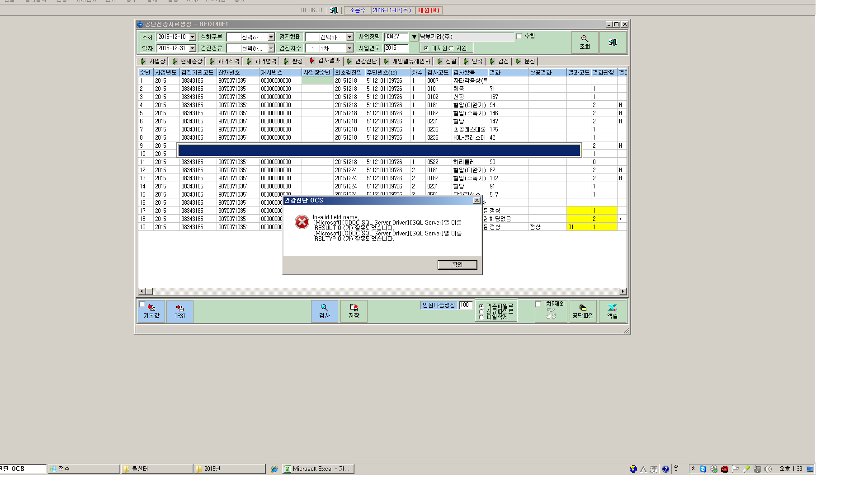Image resolution: width=868 pixels, height=488 pixels.
Task: Click the 기본값 icon button
Action: pos(151,311)
